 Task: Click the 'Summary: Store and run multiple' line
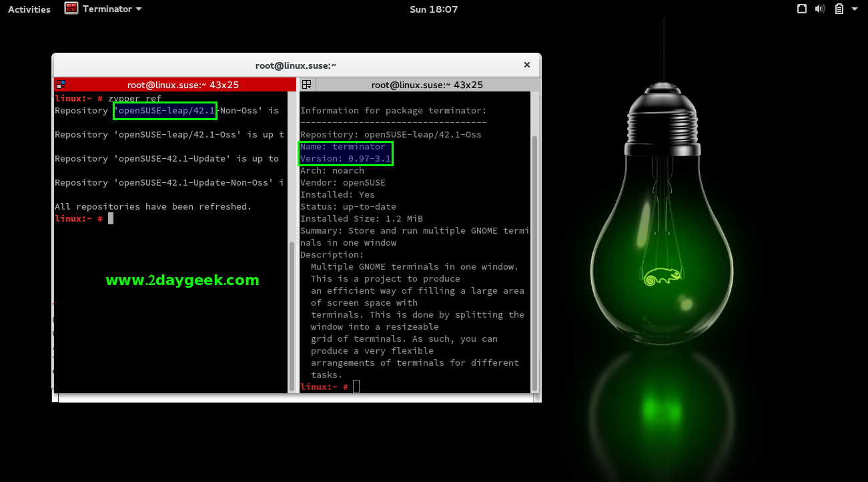click(415, 230)
